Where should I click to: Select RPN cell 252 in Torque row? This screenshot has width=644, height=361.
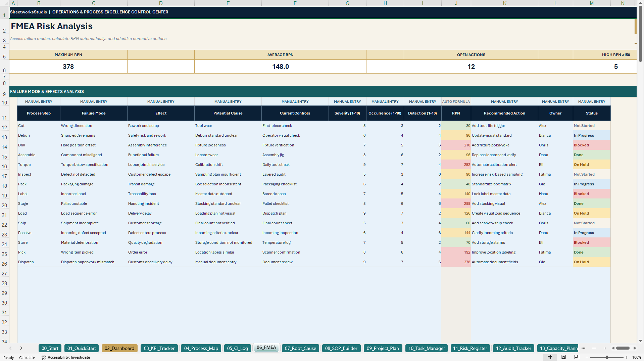point(456,165)
